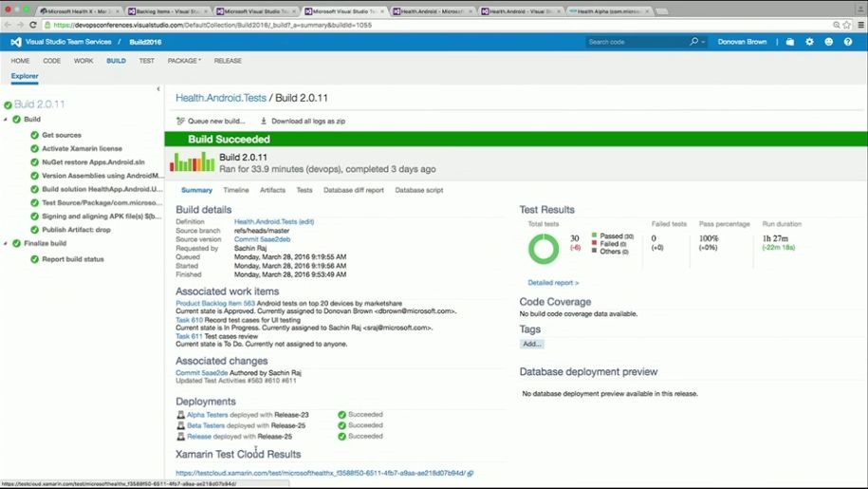Open the HOME hub
The image size is (868, 489).
click(21, 61)
